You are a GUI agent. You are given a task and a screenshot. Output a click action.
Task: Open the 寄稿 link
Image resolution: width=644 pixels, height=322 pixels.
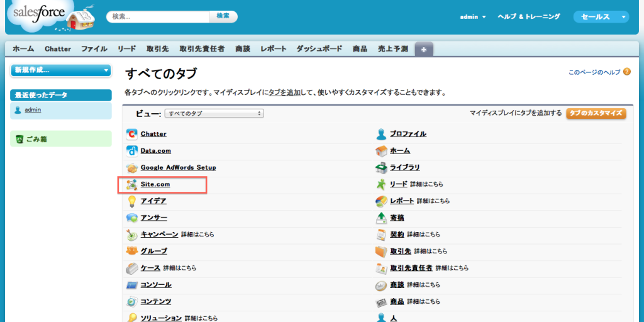397,218
